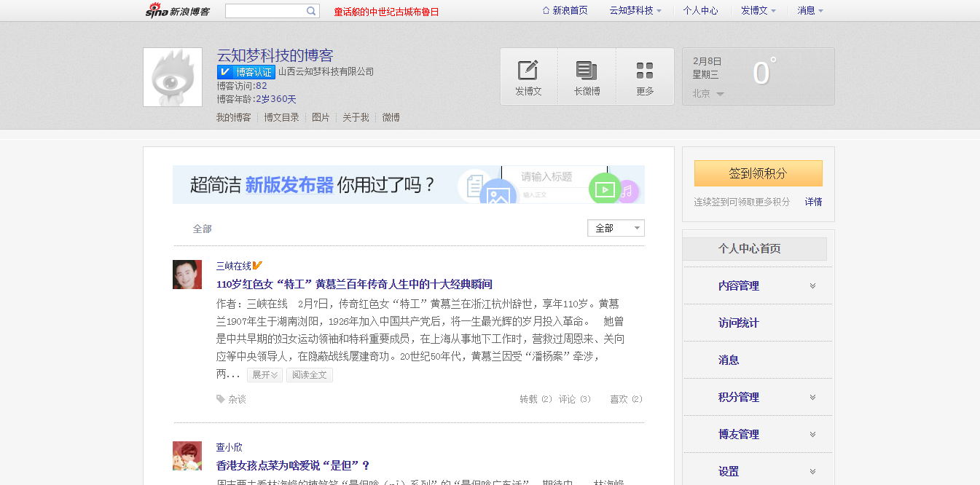Click the search magnifier icon

click(x=311, y=11)
